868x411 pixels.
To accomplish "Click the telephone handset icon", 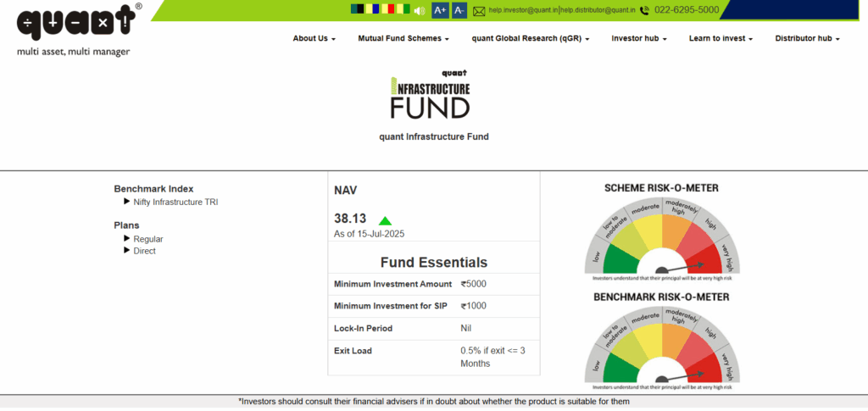I will tap(645, 10).
